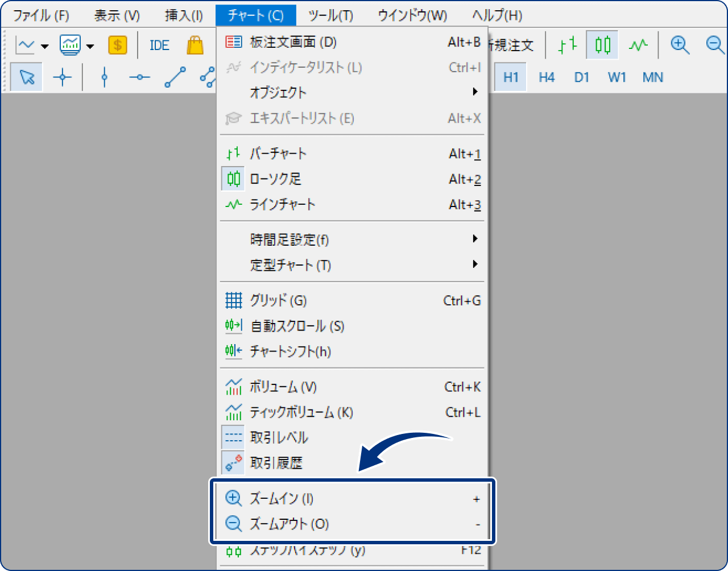Switch to bar chart using the toolbar icon
728x571 pixels.
[567, 44]
